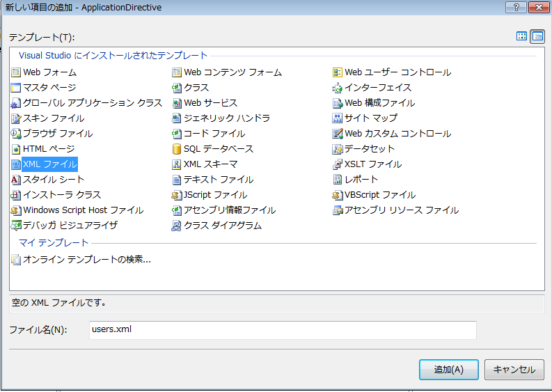
Task: Click the 'テキスト ファイル' label text
Action: click(219, 180)
